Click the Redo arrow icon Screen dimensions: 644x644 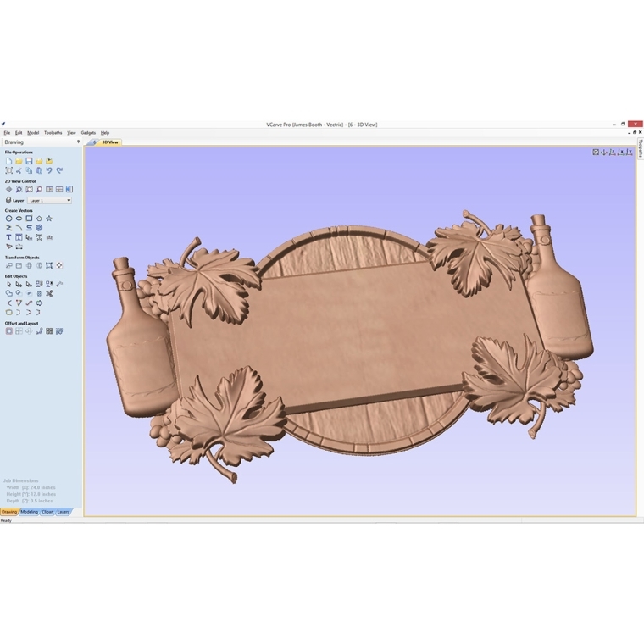pos(59,170)
